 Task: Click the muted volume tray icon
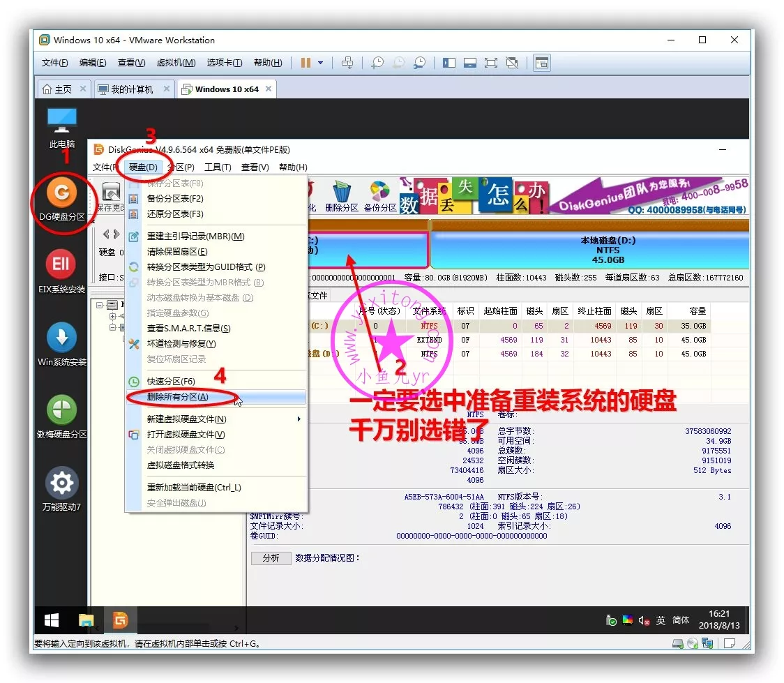pos(644,620)
